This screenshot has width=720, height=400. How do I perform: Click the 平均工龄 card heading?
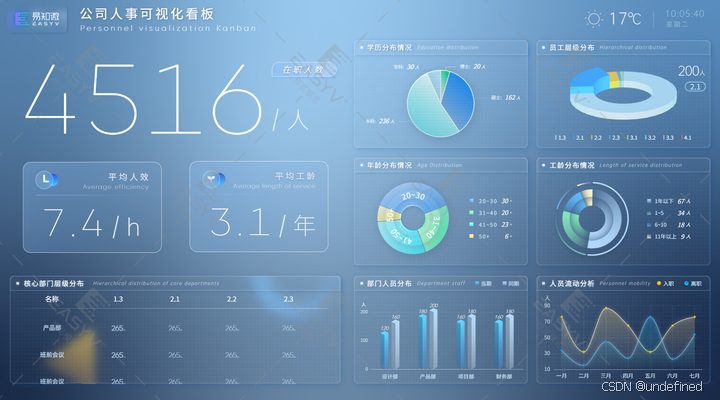[x=295, y=176]
